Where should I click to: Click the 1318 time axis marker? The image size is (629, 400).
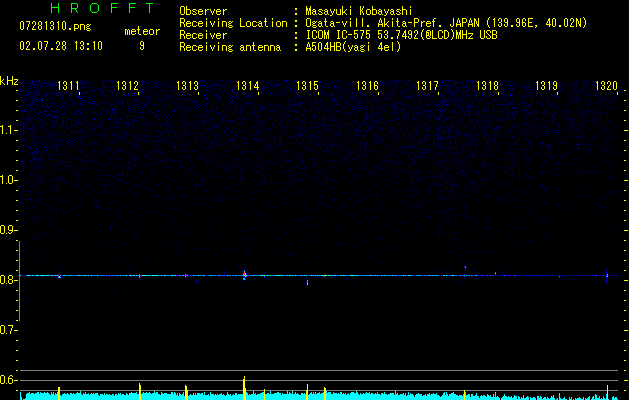pos(487,85)
